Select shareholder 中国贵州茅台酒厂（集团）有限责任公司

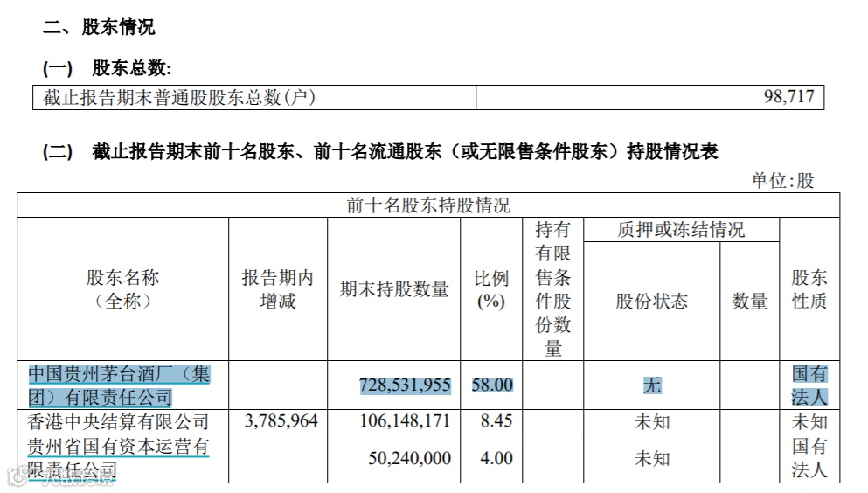click(119, 385)
